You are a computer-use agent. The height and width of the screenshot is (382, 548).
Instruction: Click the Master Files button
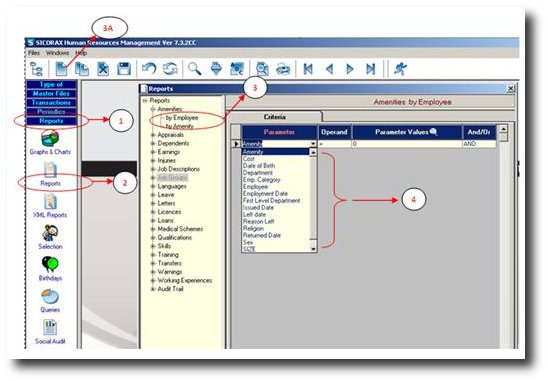(x=51, y=94)
